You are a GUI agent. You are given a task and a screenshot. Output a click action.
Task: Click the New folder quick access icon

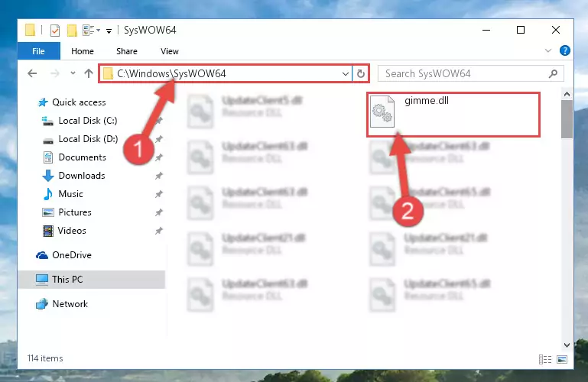tap(72, 30)
